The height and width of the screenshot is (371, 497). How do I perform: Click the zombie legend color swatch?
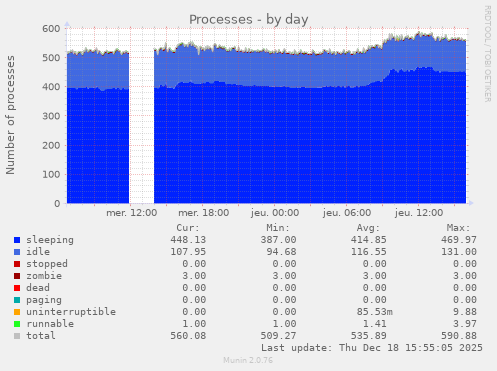point(17,276)
